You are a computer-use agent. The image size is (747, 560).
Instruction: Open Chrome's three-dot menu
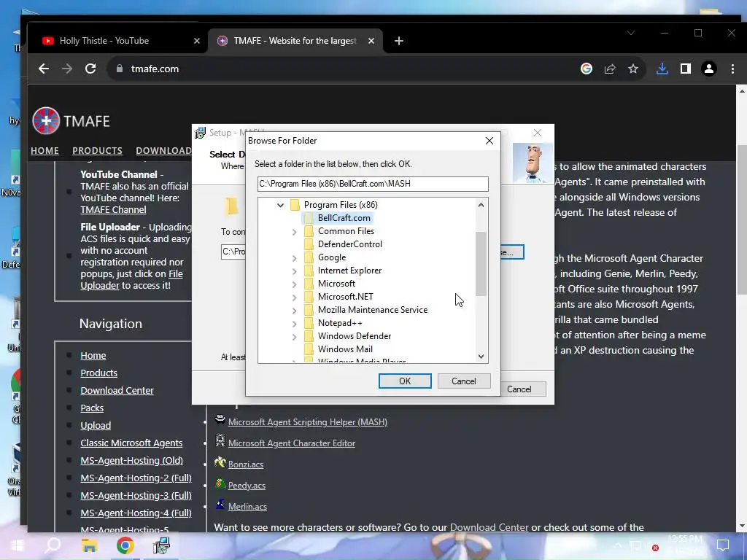click(732, 69)
